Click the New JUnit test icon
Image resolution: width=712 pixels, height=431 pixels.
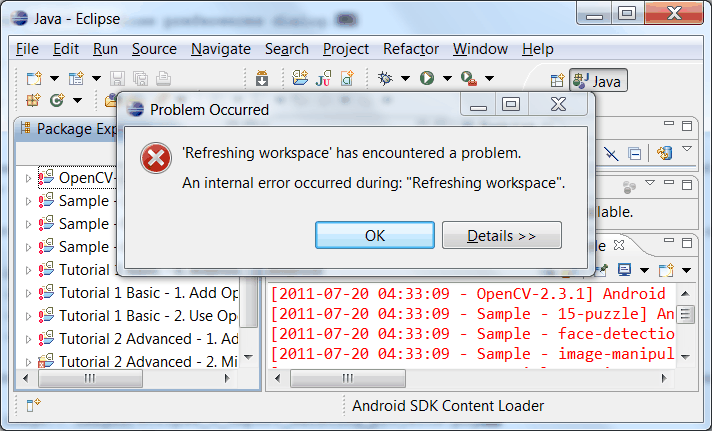pyautogui.click(x=324, y=78)
